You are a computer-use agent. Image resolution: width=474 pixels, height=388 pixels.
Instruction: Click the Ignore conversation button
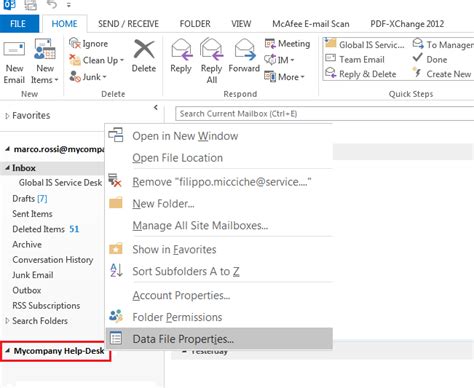click(x=88, y=44)
